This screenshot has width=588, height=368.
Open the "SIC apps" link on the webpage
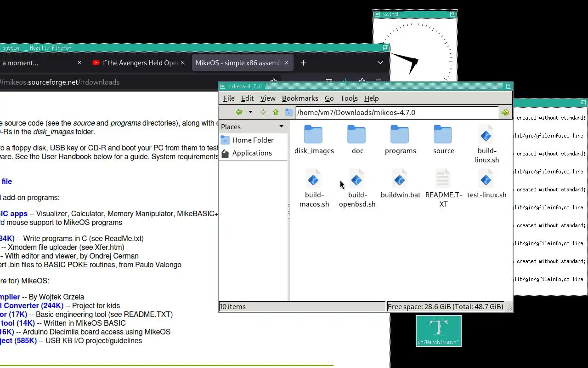(14, 214)
